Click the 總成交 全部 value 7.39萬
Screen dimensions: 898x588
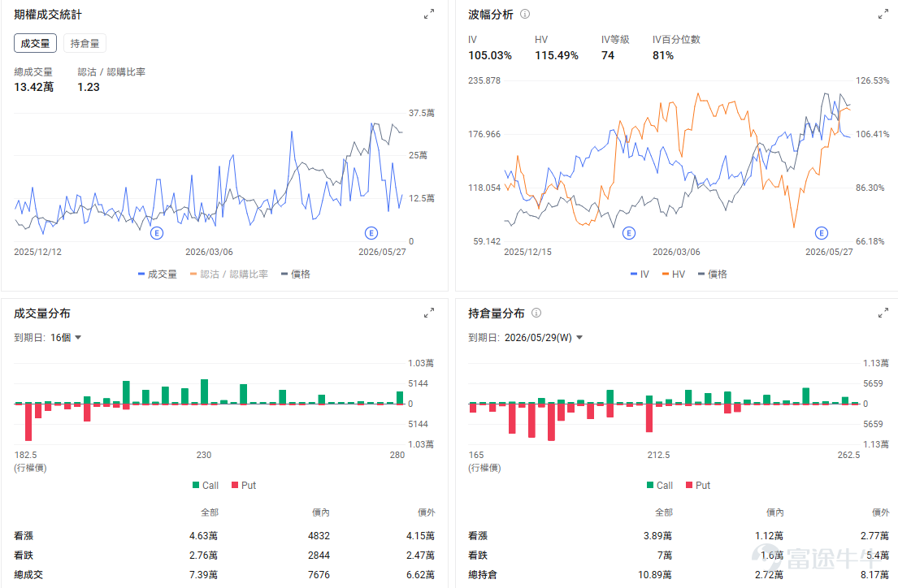tap(203, 575)
